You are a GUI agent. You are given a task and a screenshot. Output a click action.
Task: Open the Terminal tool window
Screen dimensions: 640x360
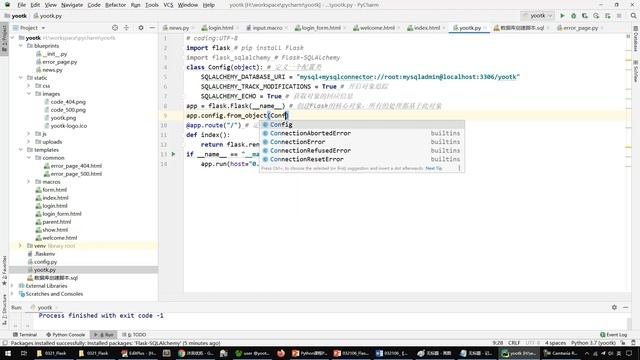[25, 335]
